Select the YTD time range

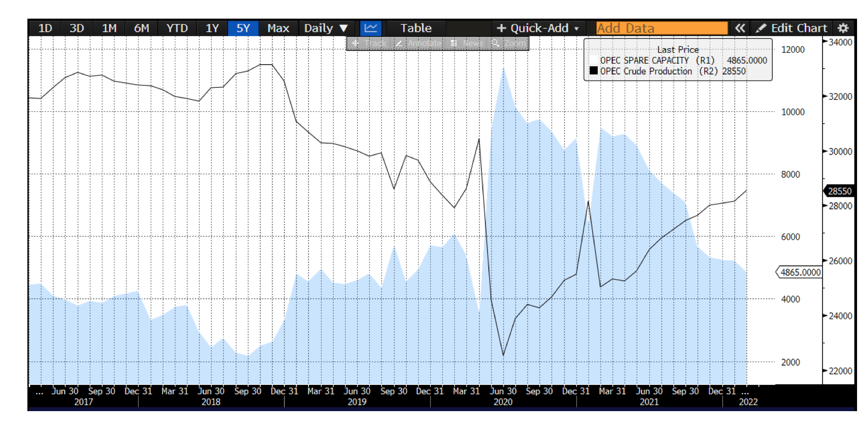[177, 28]
